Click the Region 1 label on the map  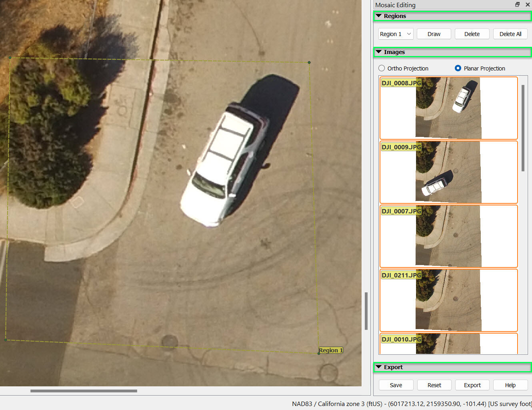(331, 350)
